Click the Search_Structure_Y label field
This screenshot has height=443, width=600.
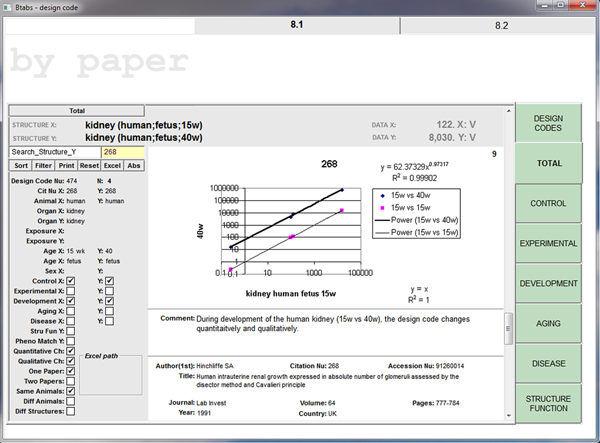pos(55,152)
